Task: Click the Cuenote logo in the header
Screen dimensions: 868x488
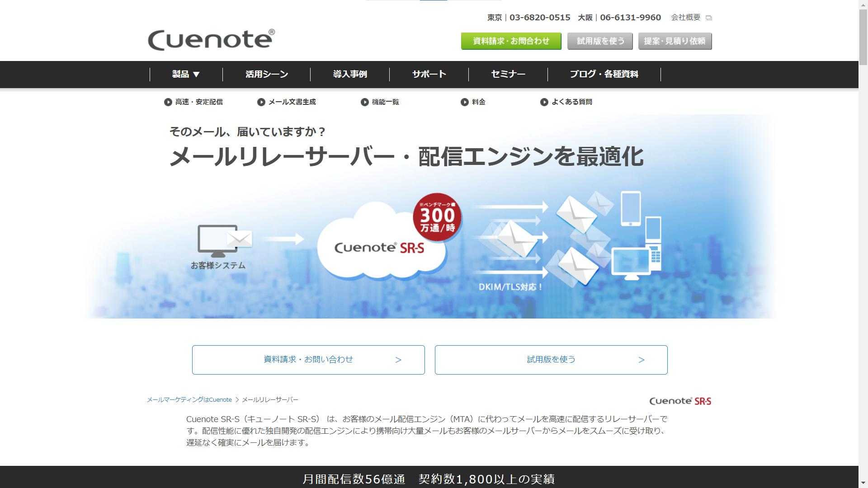Action: click(x=211, y=39)
